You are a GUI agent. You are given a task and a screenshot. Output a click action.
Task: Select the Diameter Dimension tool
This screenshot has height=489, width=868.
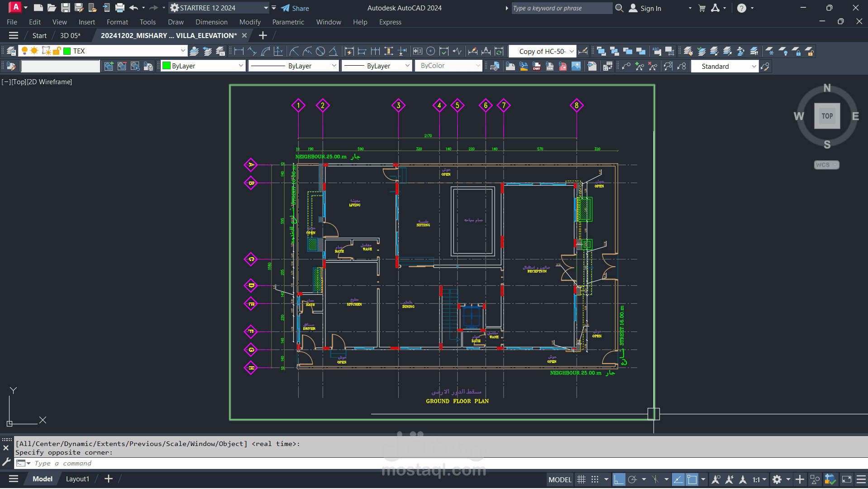320,51
